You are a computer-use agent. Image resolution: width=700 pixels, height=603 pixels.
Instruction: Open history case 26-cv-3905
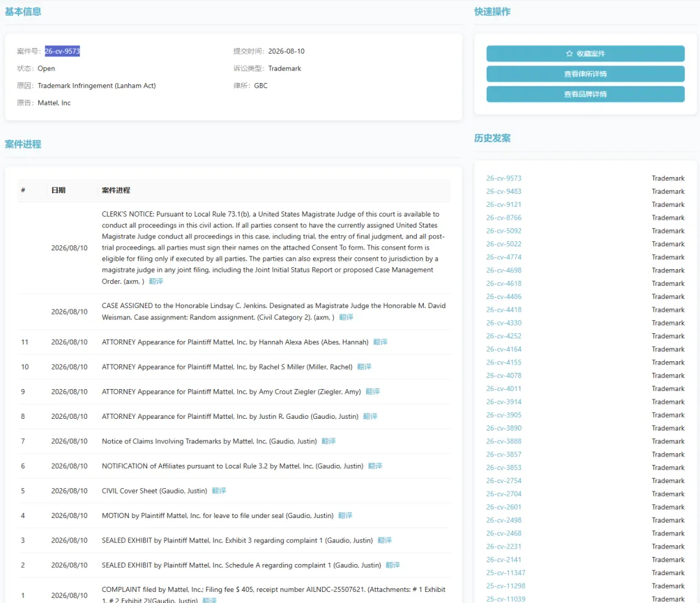(x=504, y=416)
